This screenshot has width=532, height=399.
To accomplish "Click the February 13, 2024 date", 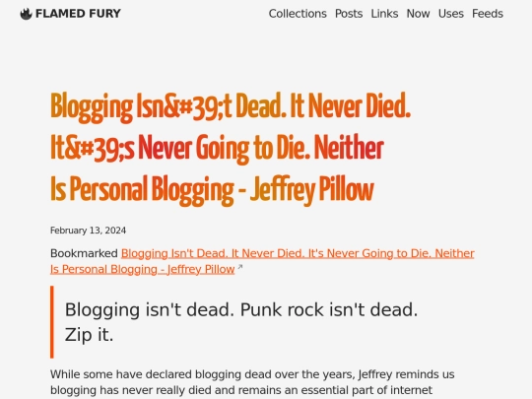I will (88, 231).
